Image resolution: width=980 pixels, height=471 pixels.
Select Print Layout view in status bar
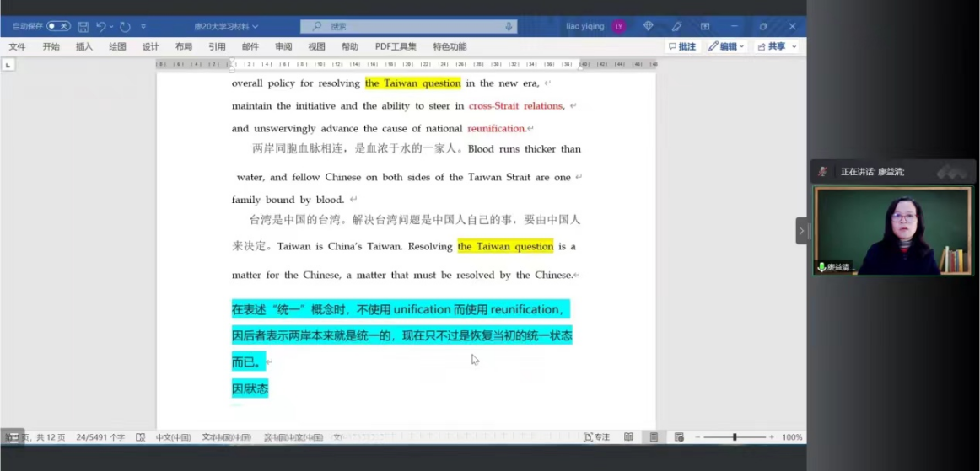[x=654, y=437]
